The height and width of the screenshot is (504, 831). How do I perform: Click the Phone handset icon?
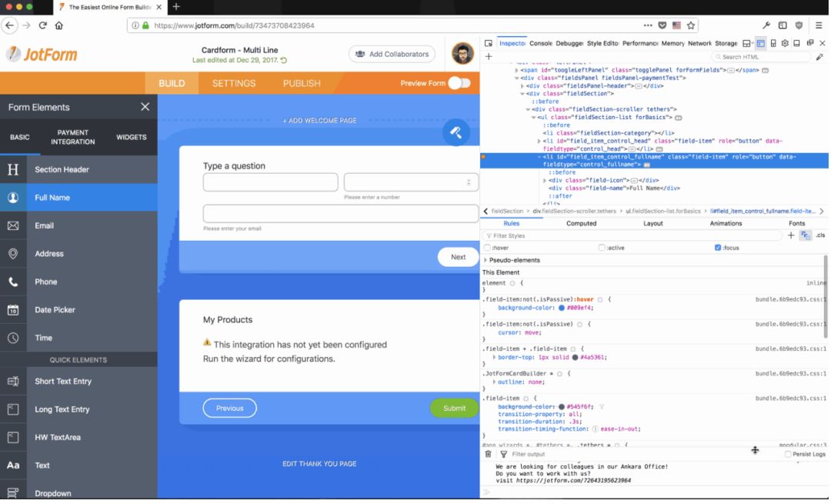[13, 282]
